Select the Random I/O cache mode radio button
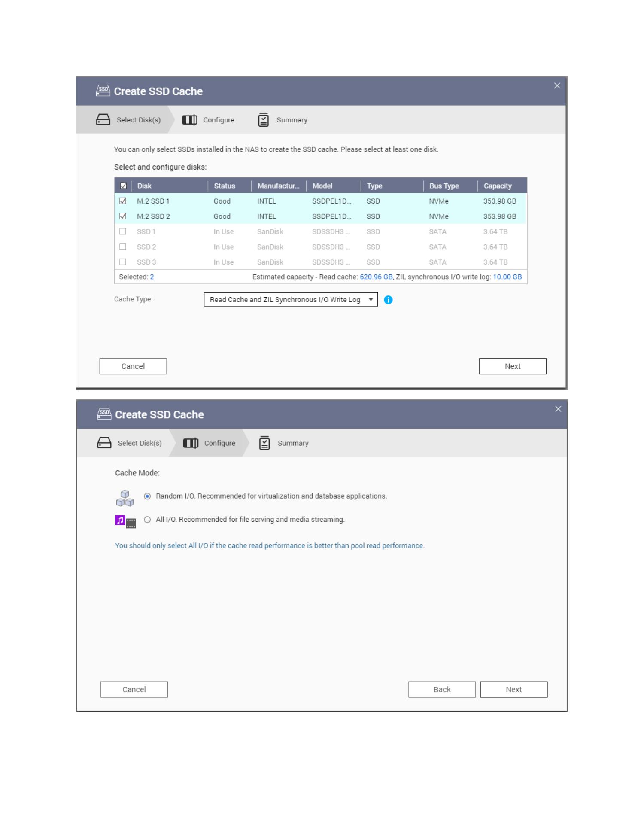 (147, 496)
